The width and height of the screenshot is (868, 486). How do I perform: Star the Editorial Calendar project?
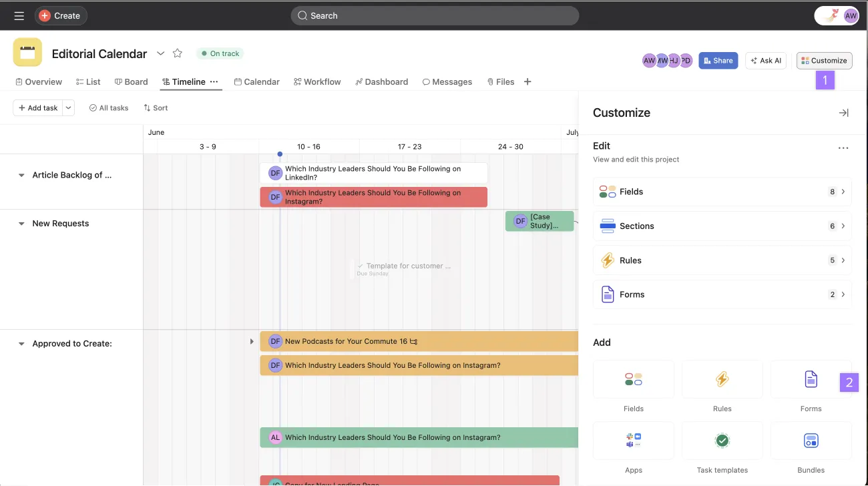[178, 53]
